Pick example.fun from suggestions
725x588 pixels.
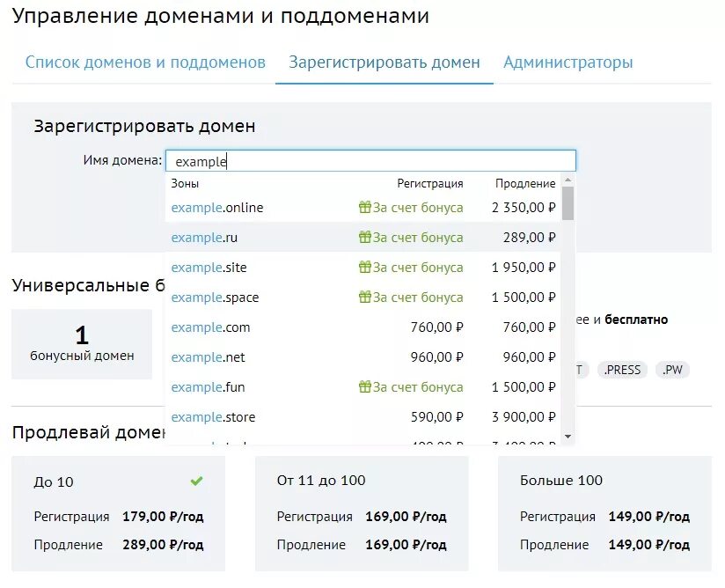363,386
